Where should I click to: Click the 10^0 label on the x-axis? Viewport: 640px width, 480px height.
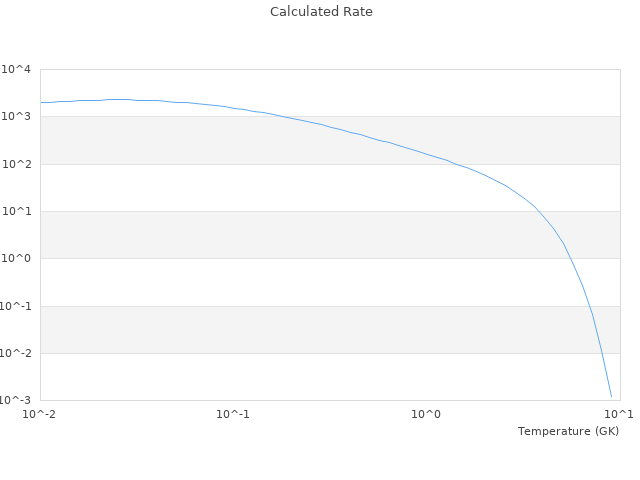(427, 414)
